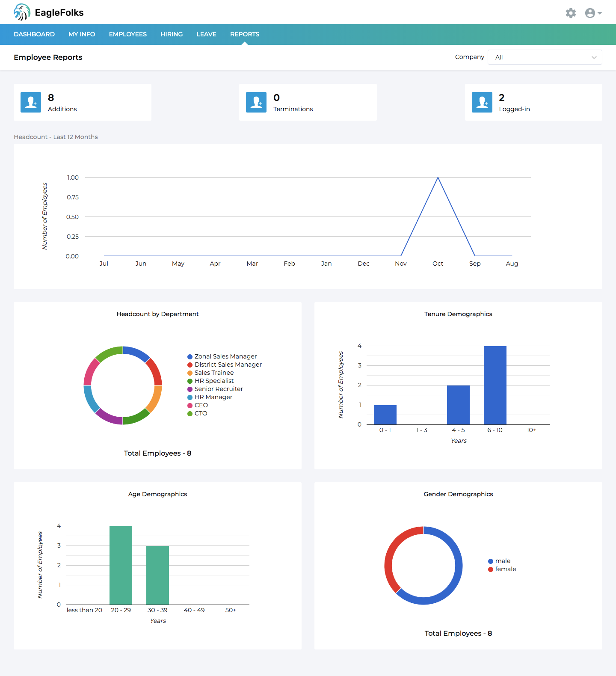Click the Sales Trainee legend dot
Image resolution: width=616 pixels, height=676 pixels.
click(x=190, y=373)
